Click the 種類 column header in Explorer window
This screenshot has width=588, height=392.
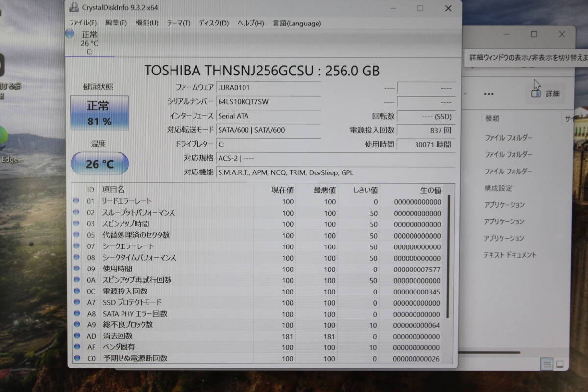click(x=492, y=118)
